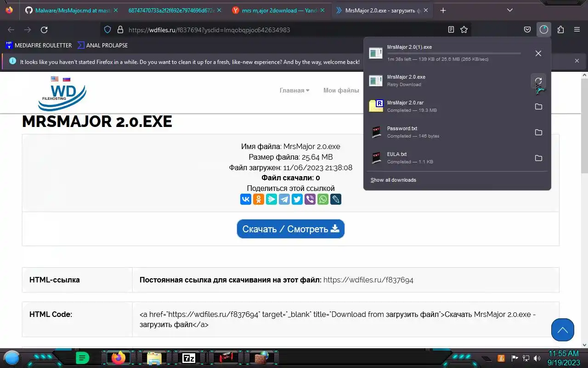Expand the Главная dropdown menu
Image resolution: width=588 pixels, height=368 pixels.
click(294, 90)
